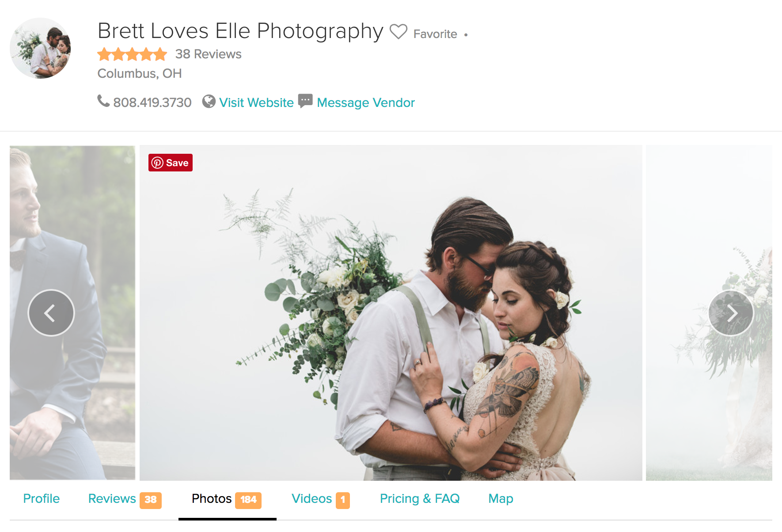Go to previous photo with left arrow
The height and width of the screenshot is (532, 782).
[51, 313]
